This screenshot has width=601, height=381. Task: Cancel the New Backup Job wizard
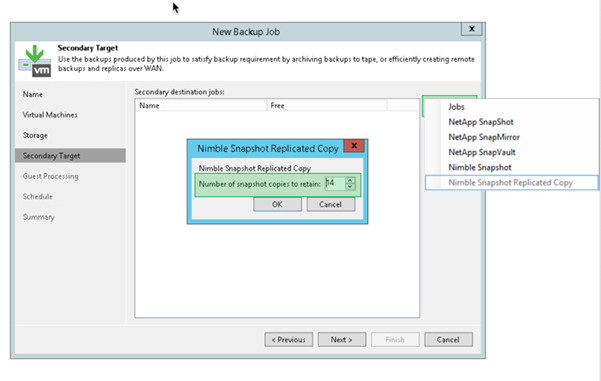[448, 340]
